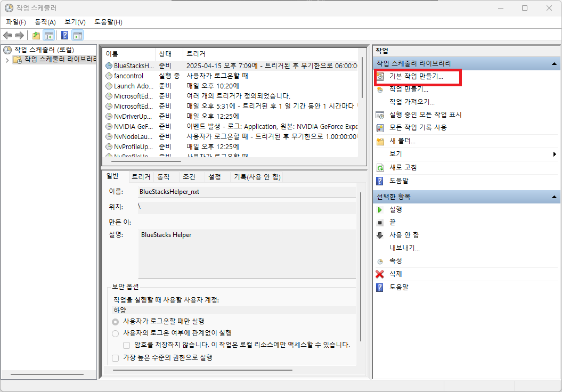The image size is (562, 392).
Task: Check 가장 높은 수준의 권한으로 실행 checkbox
Action: (x=116, y=358)
